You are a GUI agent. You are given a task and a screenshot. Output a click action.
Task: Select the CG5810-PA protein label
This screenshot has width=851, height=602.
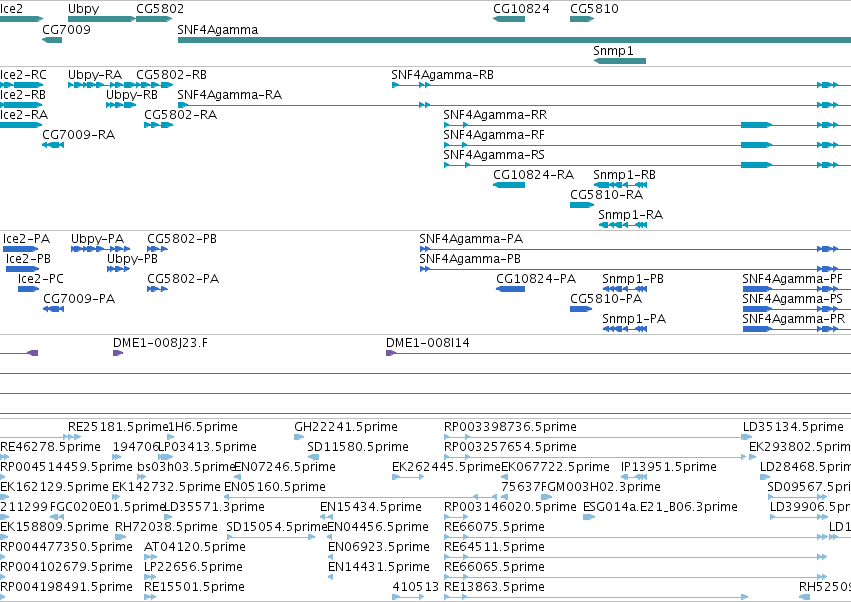(606, 299)
